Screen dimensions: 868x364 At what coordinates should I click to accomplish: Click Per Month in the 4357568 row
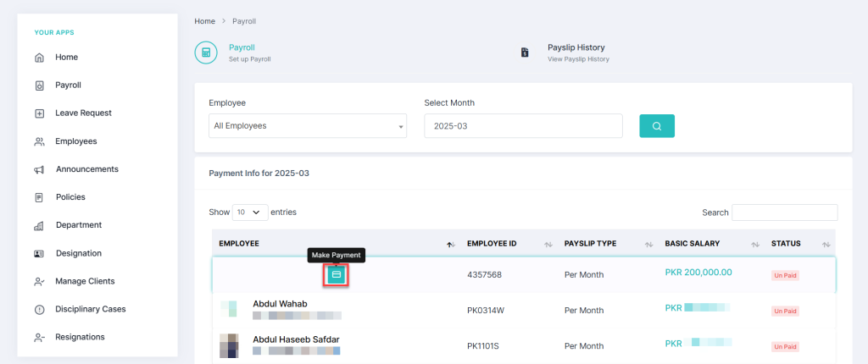[x=584, y=275]
